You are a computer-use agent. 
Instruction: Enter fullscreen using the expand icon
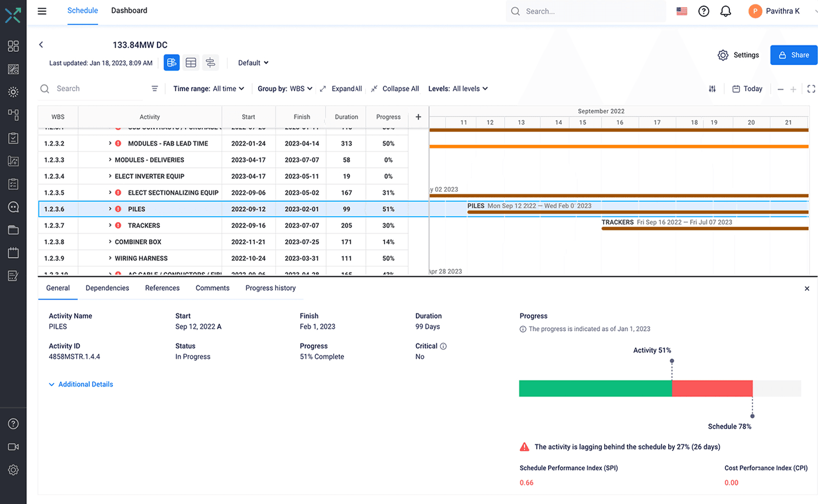[811, 88]
